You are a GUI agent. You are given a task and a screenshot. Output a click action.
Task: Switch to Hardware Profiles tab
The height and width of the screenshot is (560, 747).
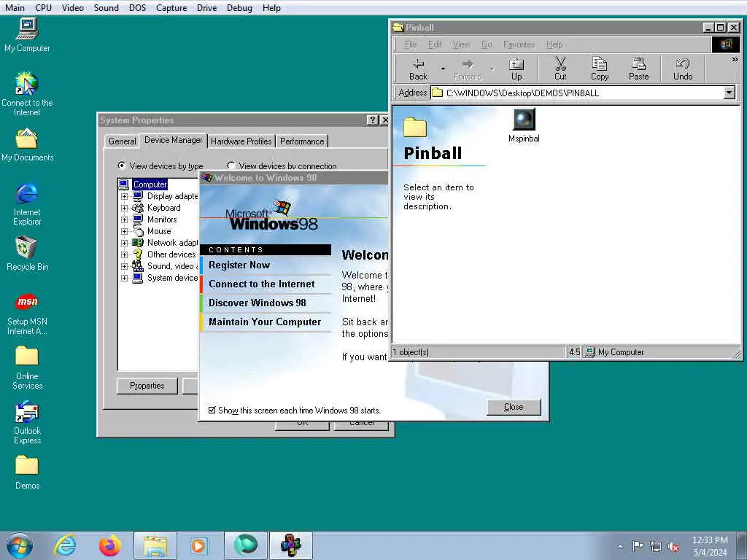[x=241, y=141]
